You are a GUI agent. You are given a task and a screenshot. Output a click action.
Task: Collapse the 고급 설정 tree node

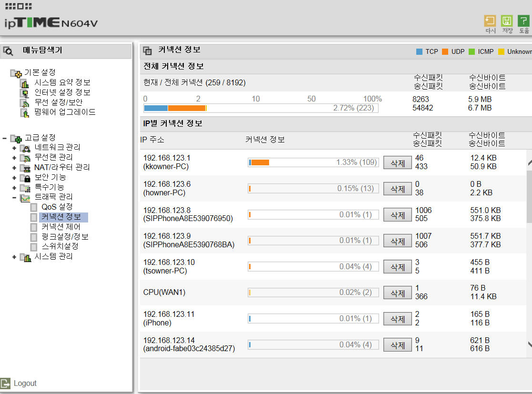(x=4, y=138)
